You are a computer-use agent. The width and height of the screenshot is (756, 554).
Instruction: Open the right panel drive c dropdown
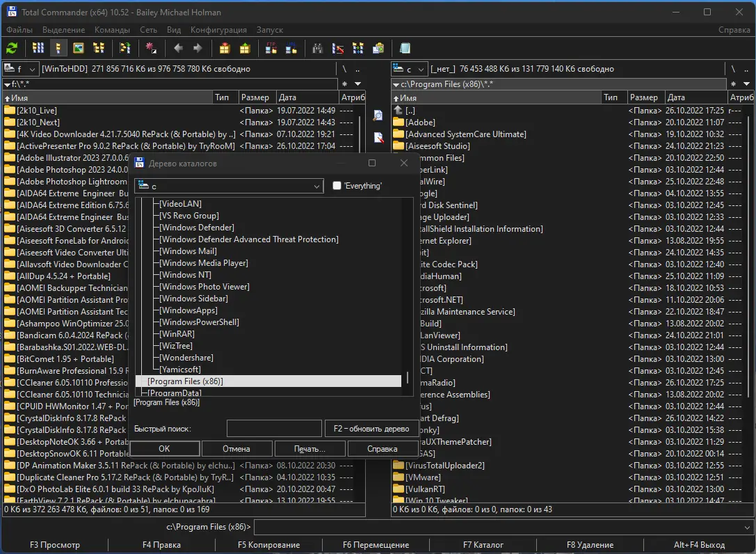click(x=410, y=69)
